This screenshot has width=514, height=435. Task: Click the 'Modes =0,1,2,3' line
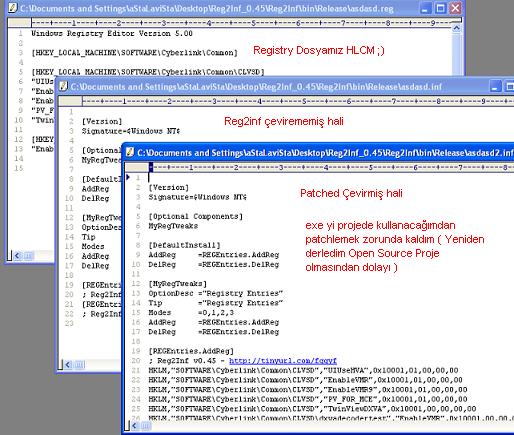click(191, 313)
